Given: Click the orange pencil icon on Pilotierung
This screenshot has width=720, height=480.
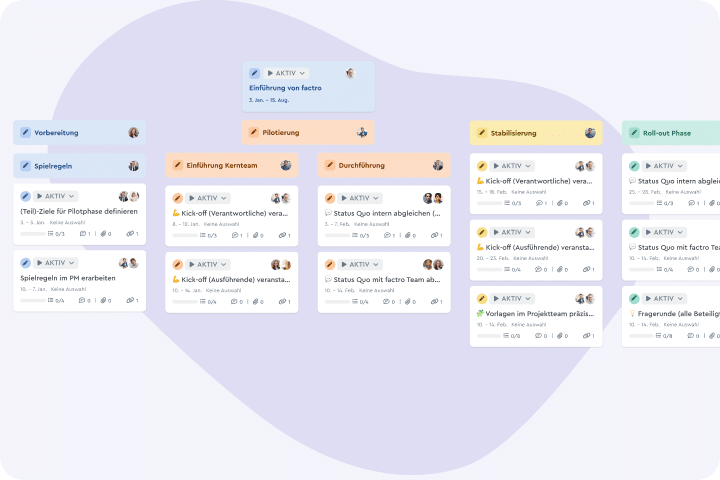Looking at the screenshot, I should pos(253,132).
